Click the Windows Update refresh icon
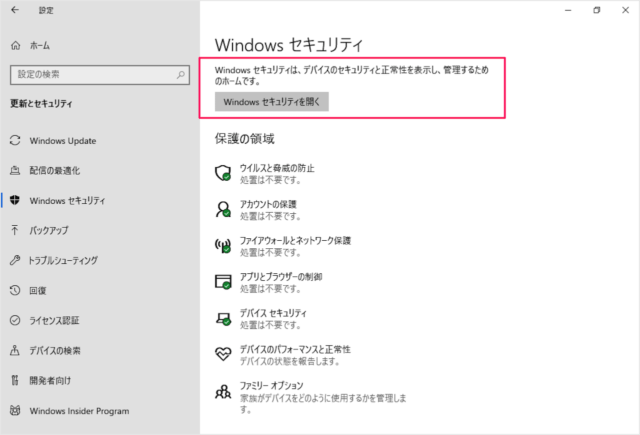 click(x=15, y=140)
